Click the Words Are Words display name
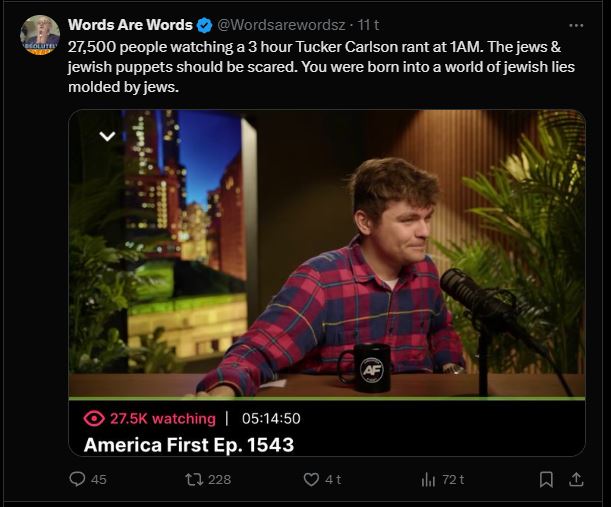 130,25
